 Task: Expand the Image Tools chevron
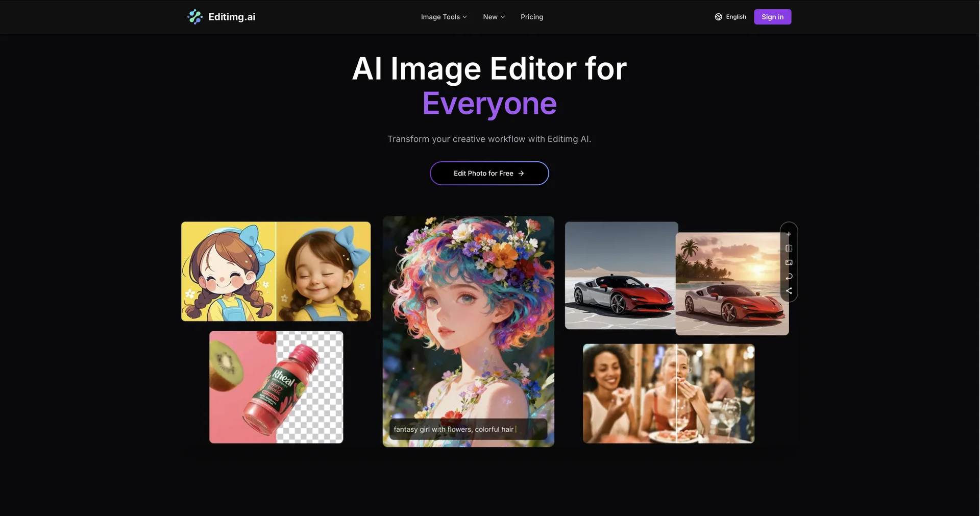[x=464, y=17]
